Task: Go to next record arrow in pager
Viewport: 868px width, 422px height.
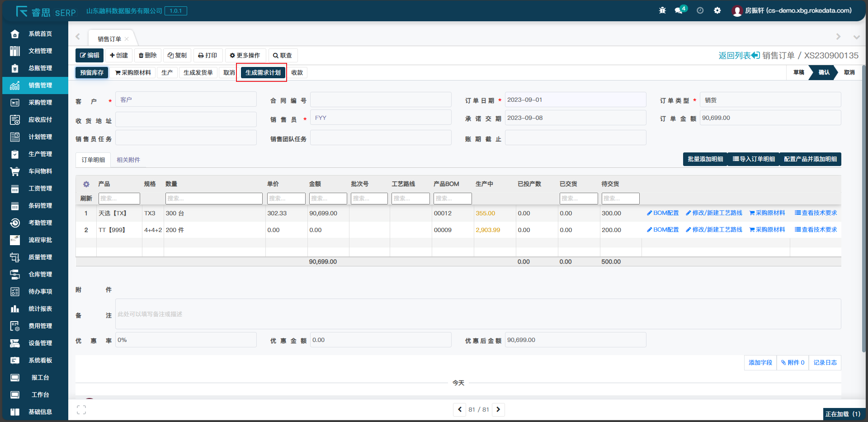Action: pyautogui.click(x=498, y=410)
